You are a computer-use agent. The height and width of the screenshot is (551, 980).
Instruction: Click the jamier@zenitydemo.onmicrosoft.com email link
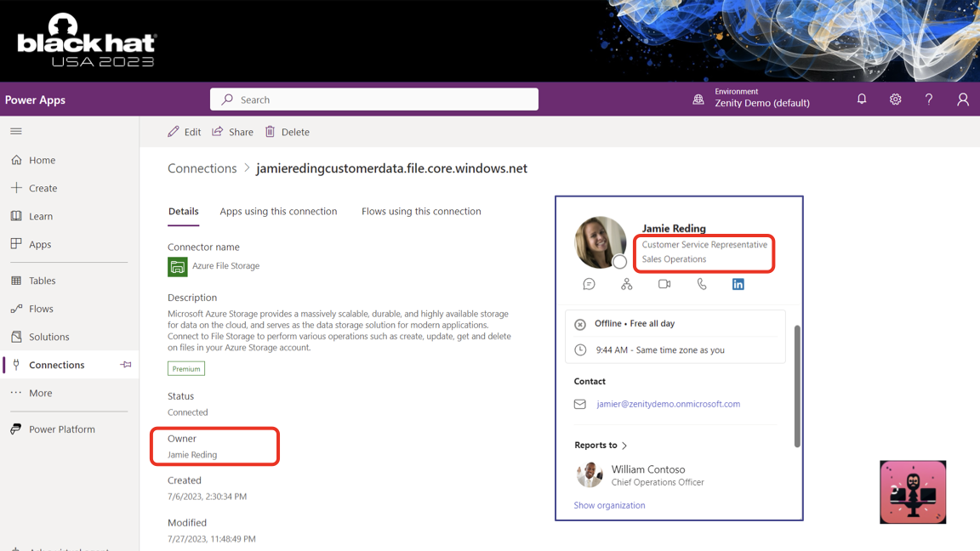(x=668, y=404)
